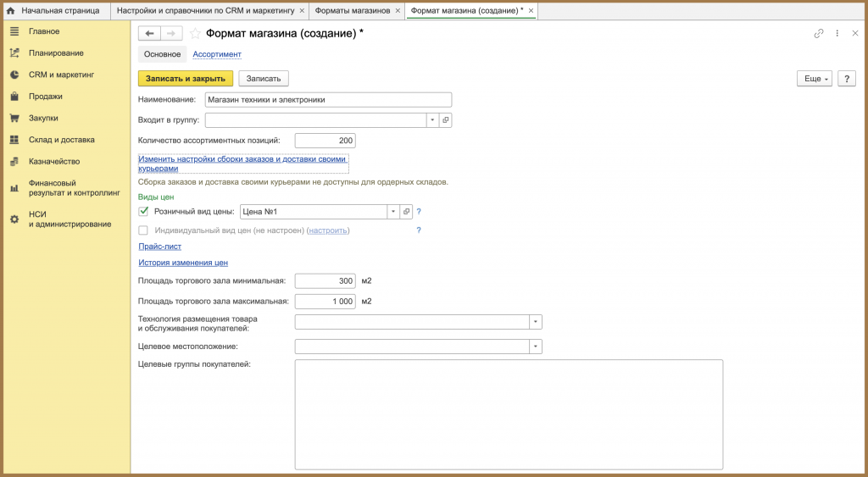868x477 pixels.
Task: Expand 'Технология размещения товара' dropdown arrow
Action: pos(536,321)
